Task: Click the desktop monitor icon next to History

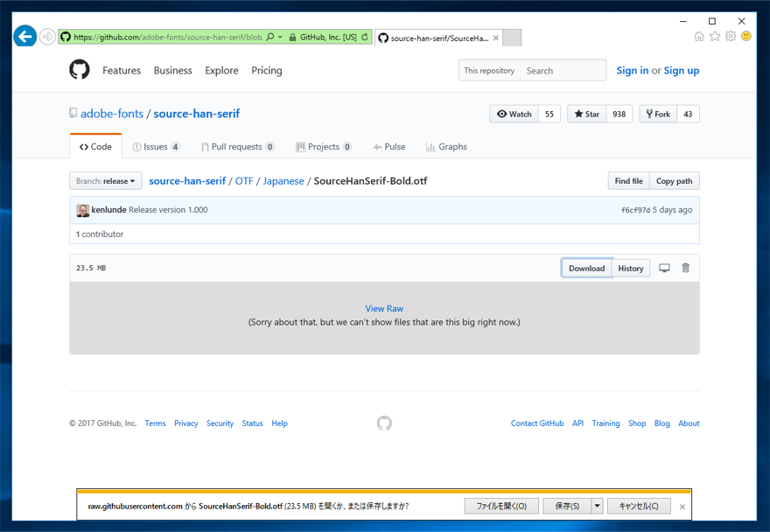Action: [x=664, y=268]
